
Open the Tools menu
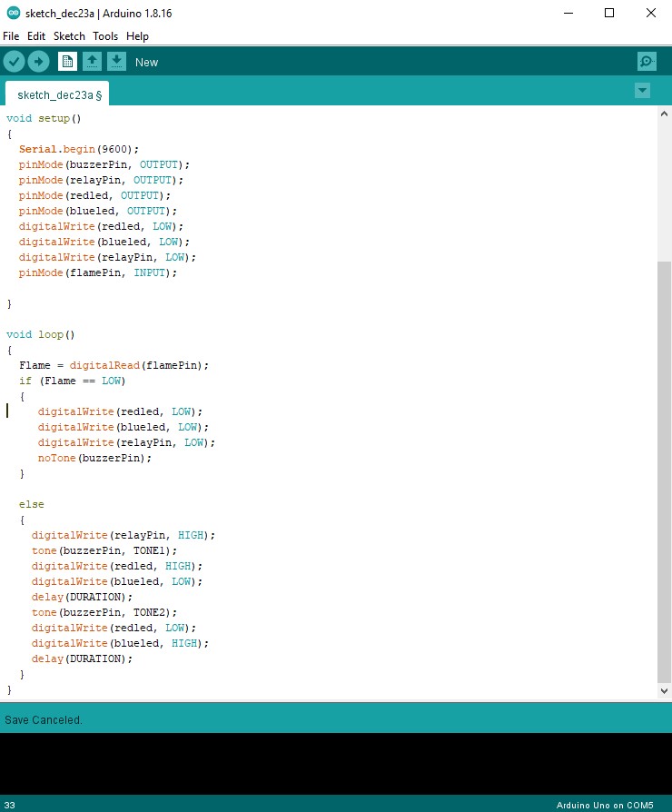(105, 36)
